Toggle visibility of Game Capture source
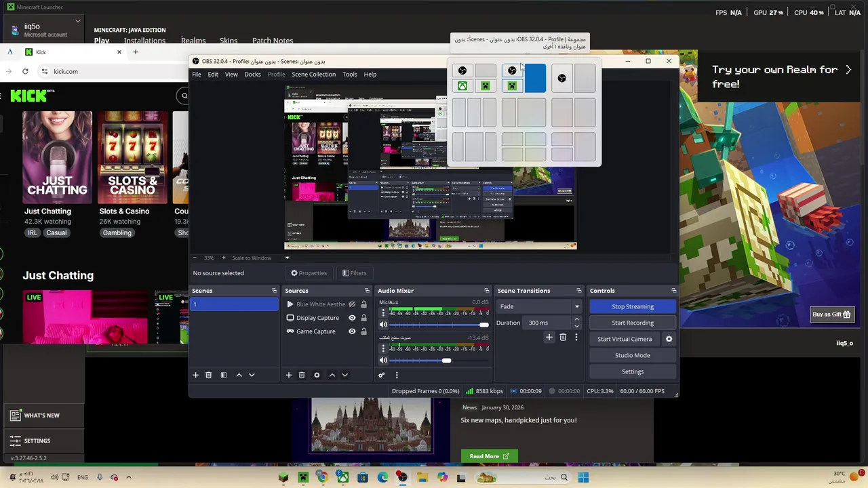The width and height of the screenshot is (868, 488). (x=352, y=331)
